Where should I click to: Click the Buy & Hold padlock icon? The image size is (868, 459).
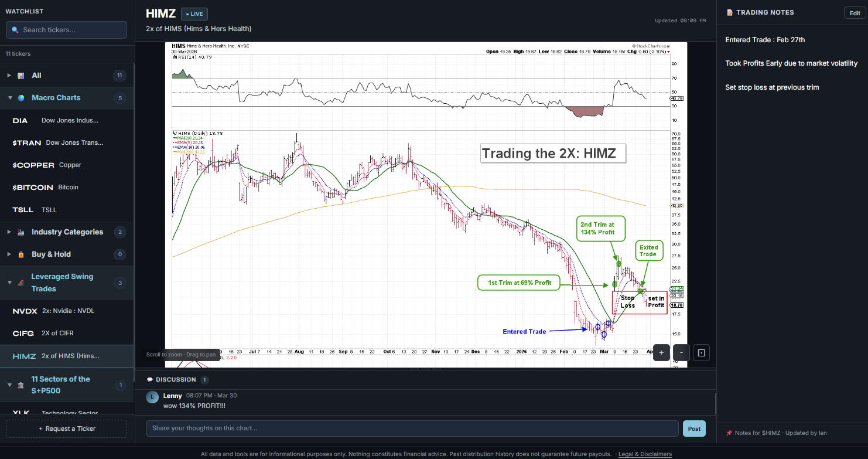(x=22, y=254)
